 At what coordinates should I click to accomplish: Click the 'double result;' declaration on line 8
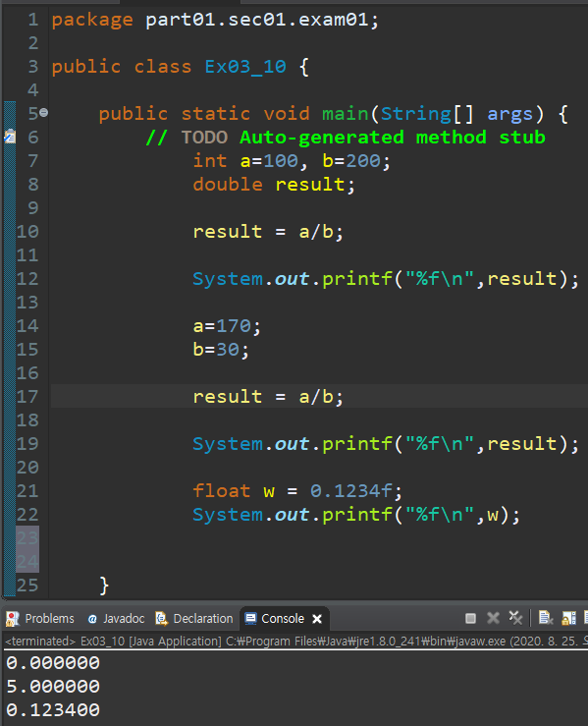tap(274, 185)
